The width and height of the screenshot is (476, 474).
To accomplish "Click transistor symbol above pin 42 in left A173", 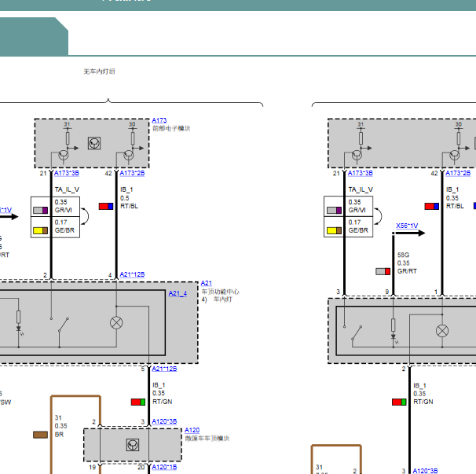I will (129, 156).
